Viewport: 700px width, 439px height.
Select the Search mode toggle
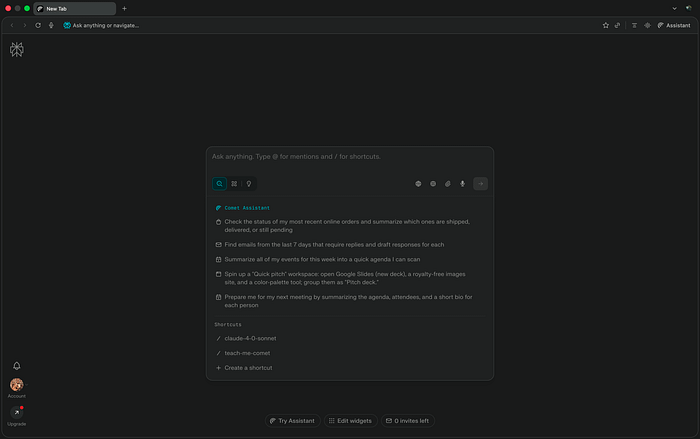219,184
